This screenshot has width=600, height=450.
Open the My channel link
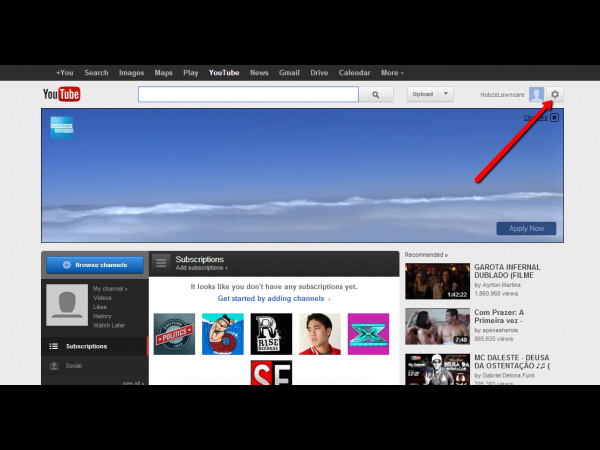110,289
